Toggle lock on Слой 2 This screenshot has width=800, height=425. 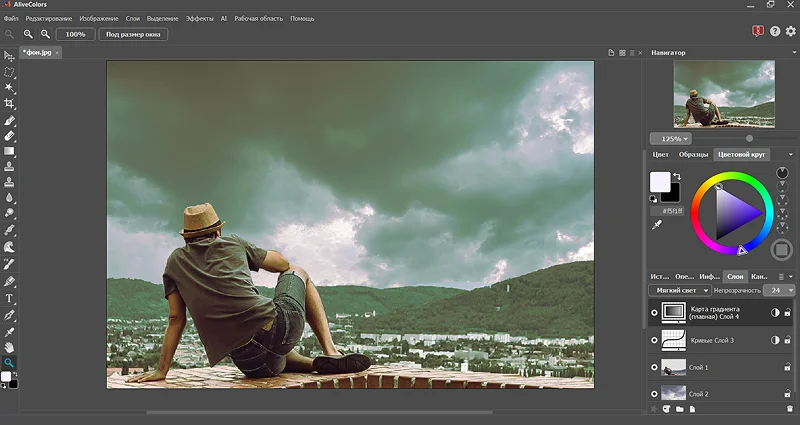click(788, 394)
